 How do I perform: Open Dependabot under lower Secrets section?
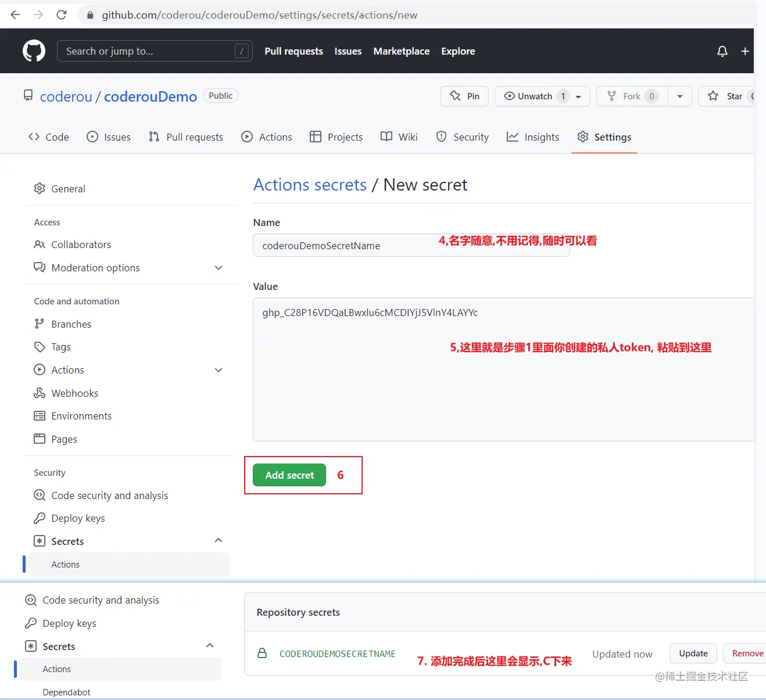66,692
